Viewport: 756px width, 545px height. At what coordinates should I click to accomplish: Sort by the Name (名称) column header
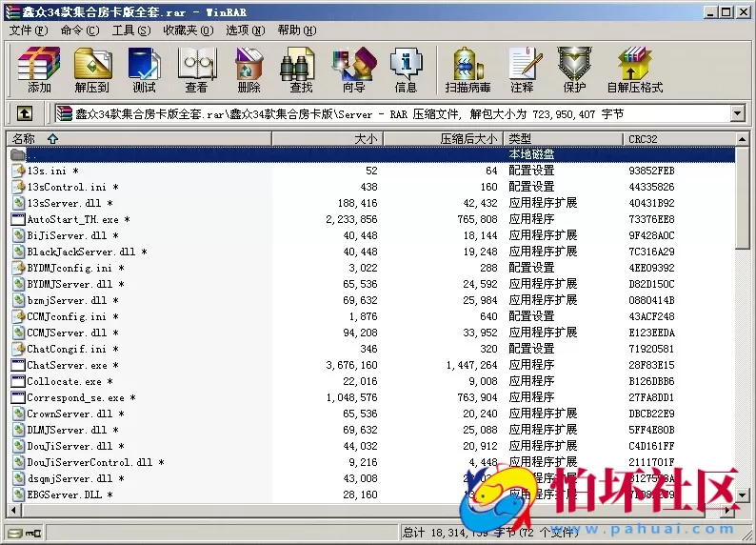[139, 139]
